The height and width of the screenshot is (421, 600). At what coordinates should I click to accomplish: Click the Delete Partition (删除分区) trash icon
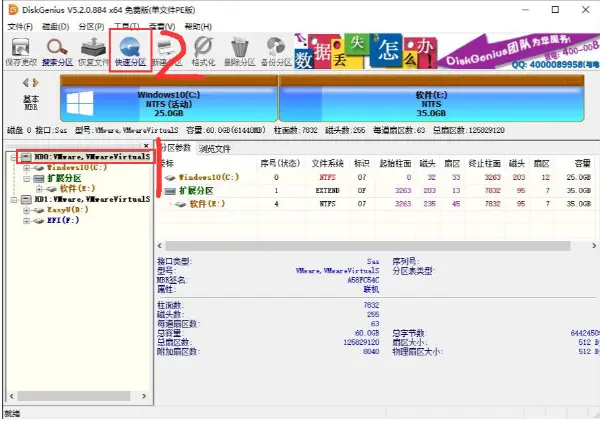pyautogui.click(x=240, y=47)
